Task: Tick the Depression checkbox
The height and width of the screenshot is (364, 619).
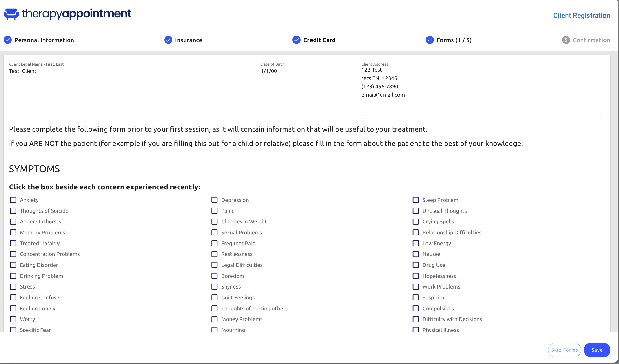Action: pyautogui.click(x=214, y=200)
